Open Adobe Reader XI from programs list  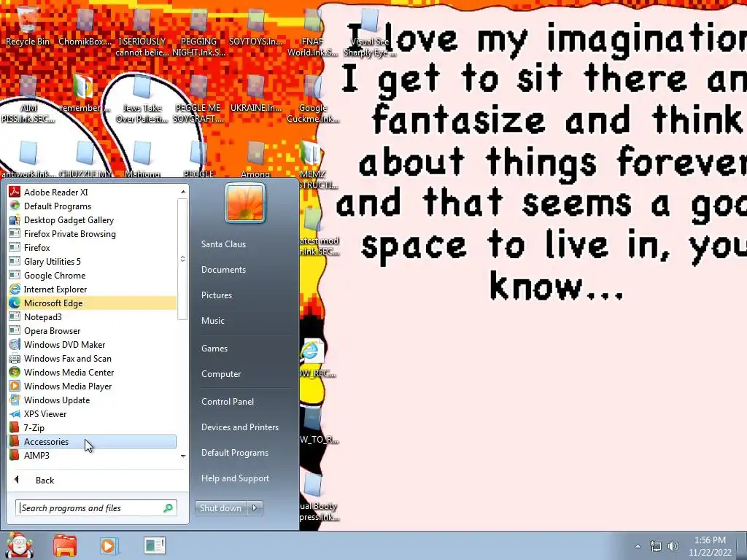tap(92, 192)
